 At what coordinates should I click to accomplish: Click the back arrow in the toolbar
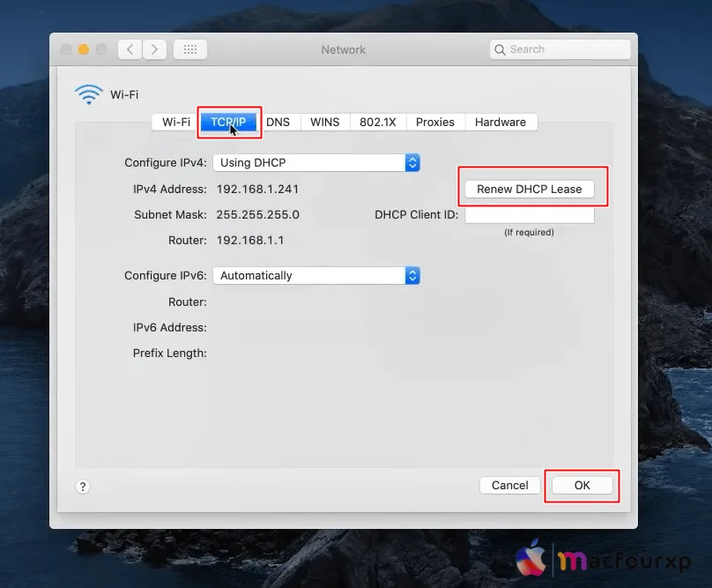(x=130, y=49)
